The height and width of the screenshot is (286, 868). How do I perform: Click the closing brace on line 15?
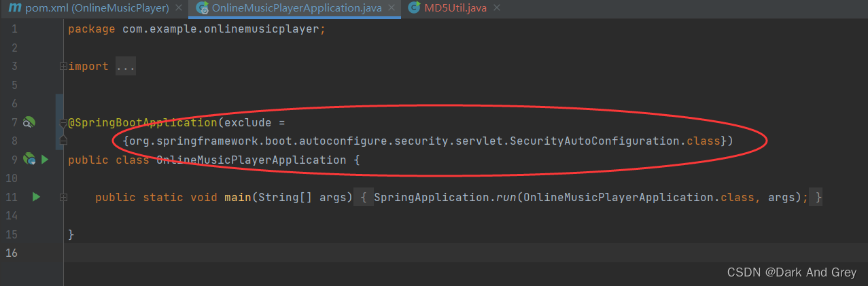click(x=71, y=234)
